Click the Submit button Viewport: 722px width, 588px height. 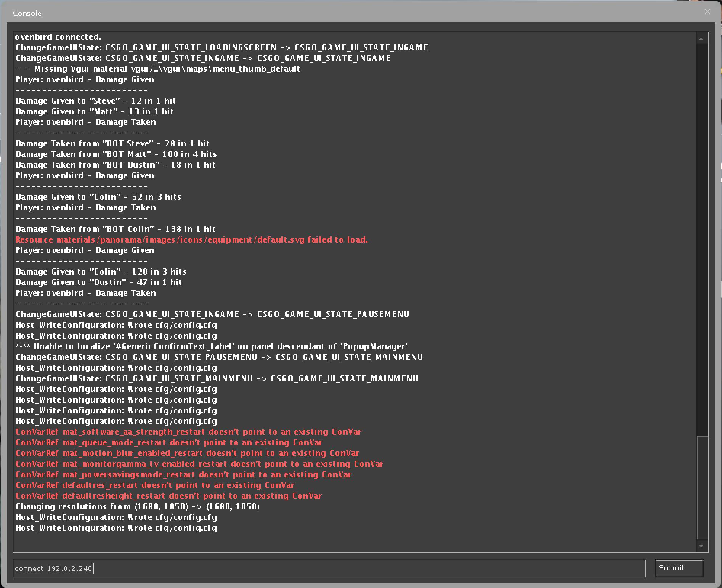tap(679, 568)
